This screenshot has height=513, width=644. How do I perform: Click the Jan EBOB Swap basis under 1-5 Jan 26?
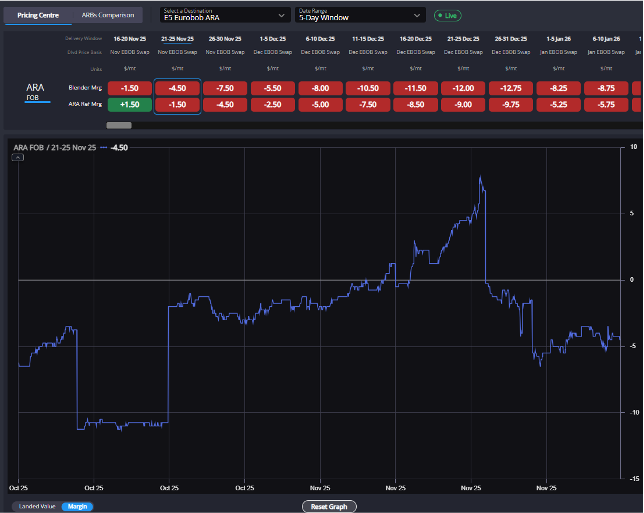559,52
